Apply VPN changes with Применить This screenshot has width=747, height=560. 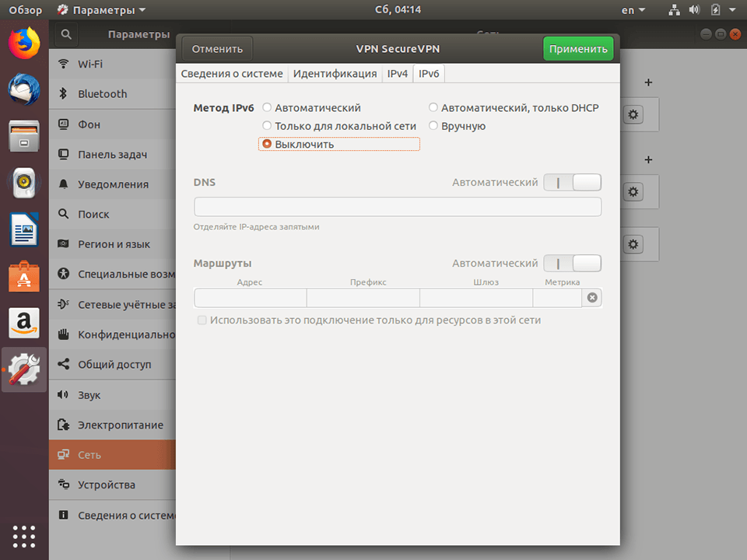[x=578, y=47]
